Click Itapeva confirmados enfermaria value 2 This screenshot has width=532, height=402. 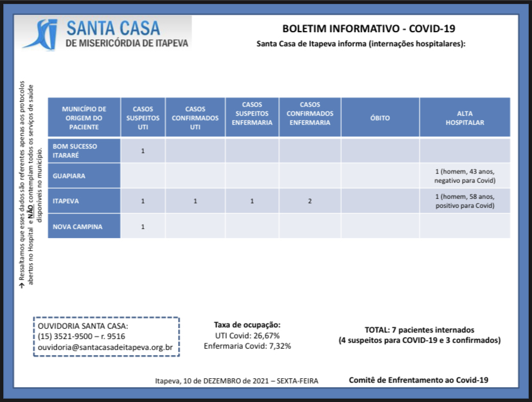coord(310,201)
